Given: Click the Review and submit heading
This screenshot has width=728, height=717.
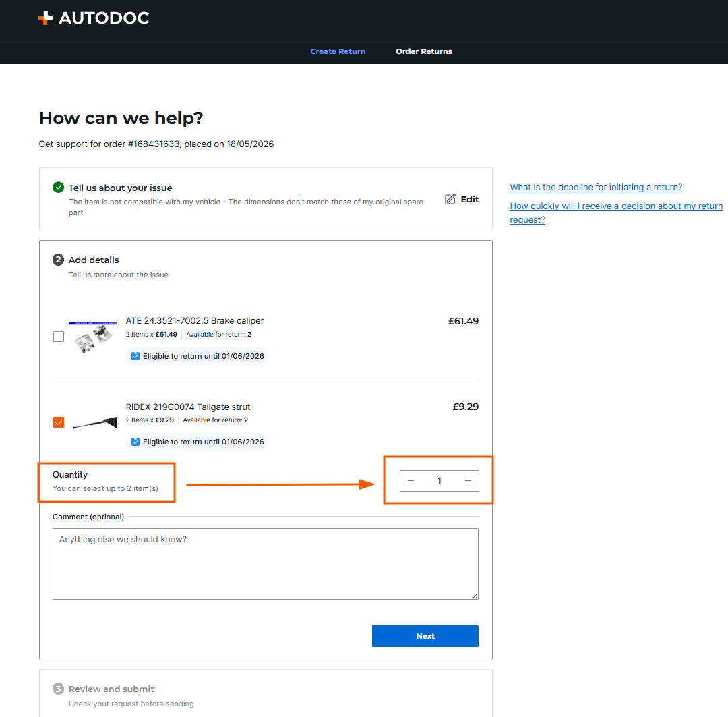Looking at the screenshot, I should click(x=111, y=689).
